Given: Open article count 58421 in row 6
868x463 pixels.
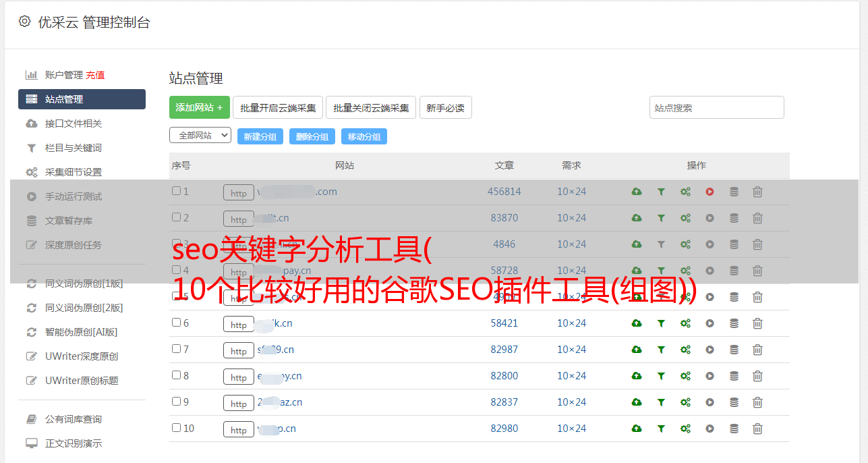Looking at the screenshot, I should coord(504,323).
